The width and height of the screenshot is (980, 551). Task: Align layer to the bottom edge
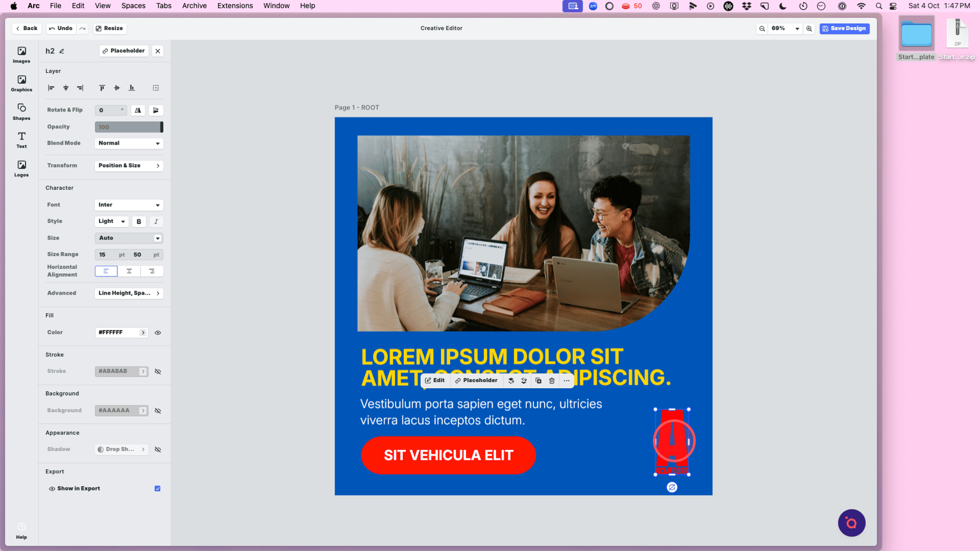point(132,88)
